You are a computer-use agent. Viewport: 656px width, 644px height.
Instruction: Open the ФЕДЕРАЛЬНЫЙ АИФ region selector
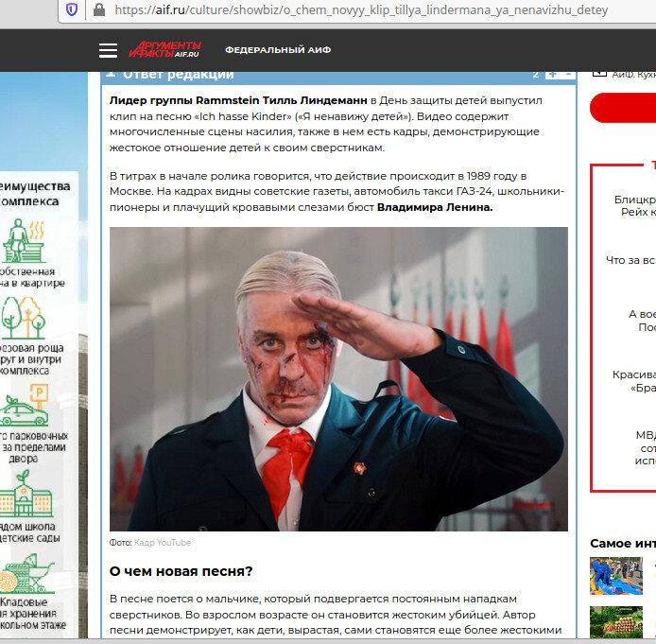(x=278, y=50)
